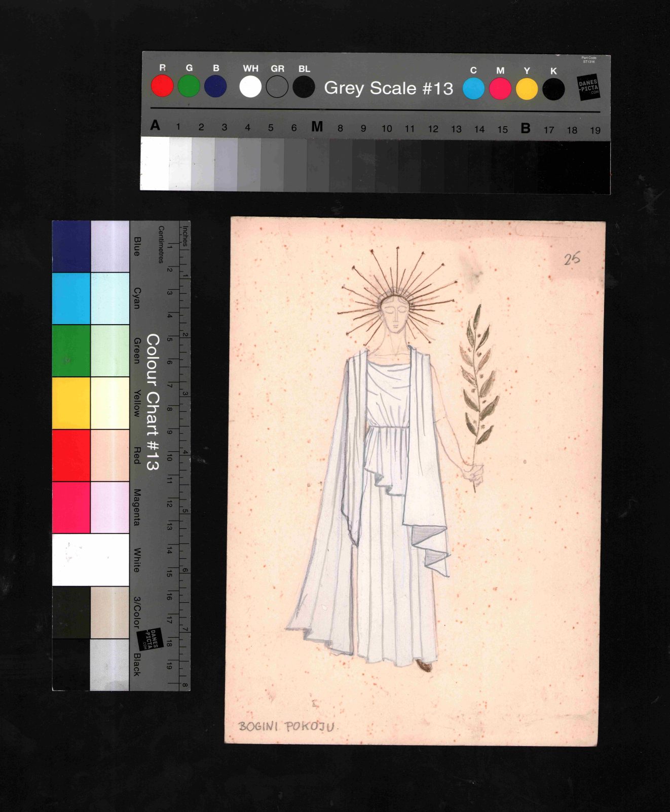Pick the white WH circle
Image resolution: width=670 pixels, height=812 pixels.
coord(250,87)
